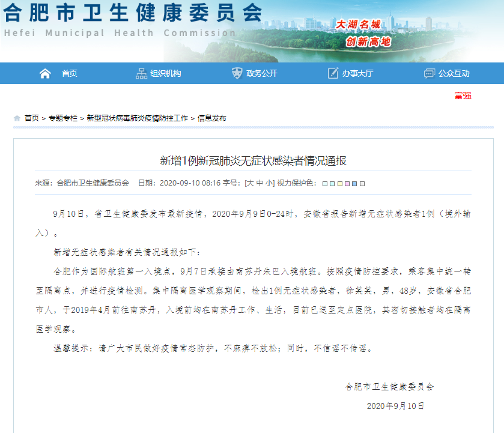Click the 办事大厅 pencil-and-paper icon
Image resolution: width=504 pixels, height=433 pixels.
click(x=333, y=73)
